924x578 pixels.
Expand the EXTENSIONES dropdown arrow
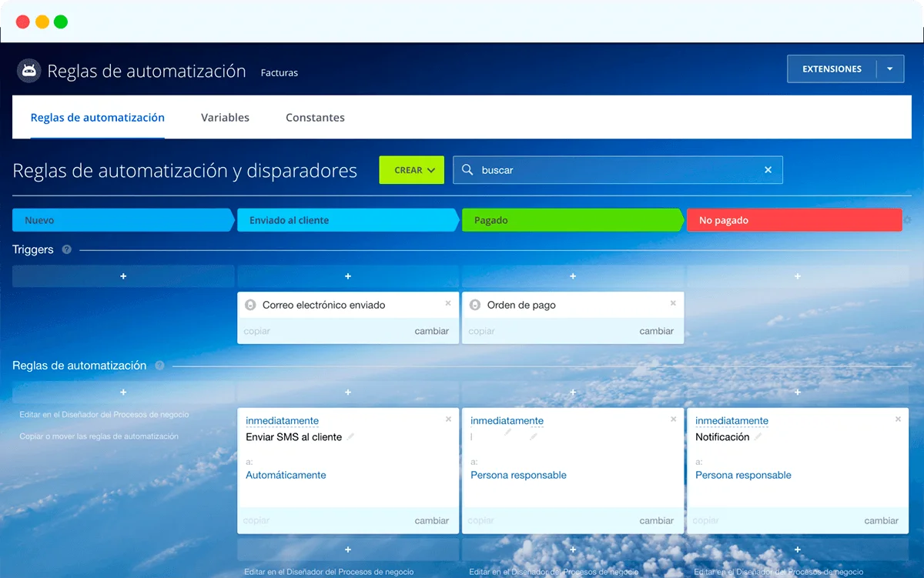(x=889, y=69)
